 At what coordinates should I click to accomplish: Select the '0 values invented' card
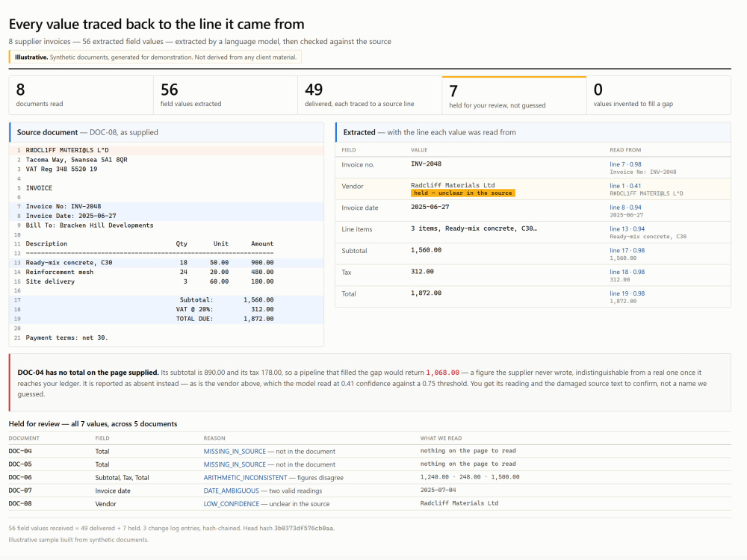658,96
